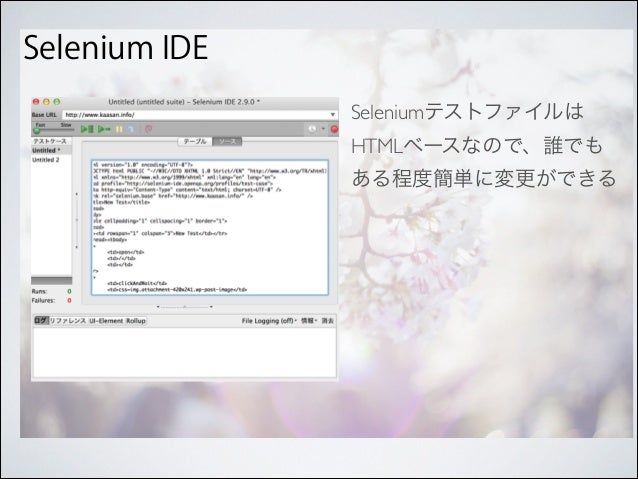The width and height of the screenshot is (638, 479).
Task: Open the File Logging (off) dropdown
Action: pyautogui.click(x=269, y=321)
